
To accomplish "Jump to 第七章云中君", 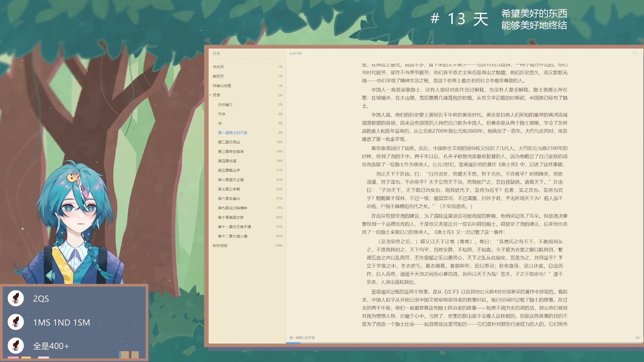I will (x=247, y=189).
